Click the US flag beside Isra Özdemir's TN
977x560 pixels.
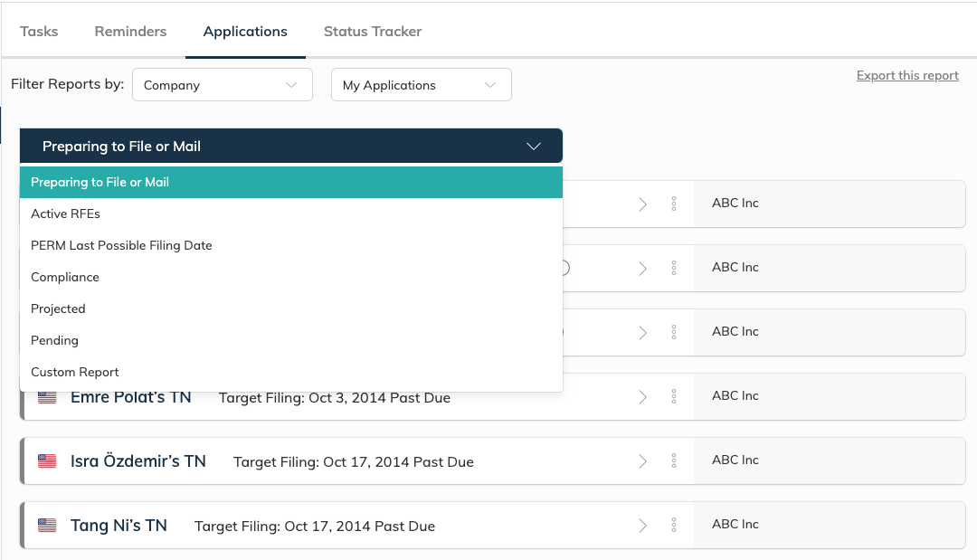[47, 461]
